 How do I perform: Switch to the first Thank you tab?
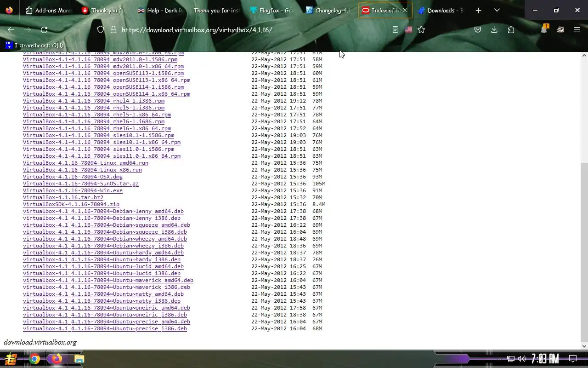(x=105, y=10)
